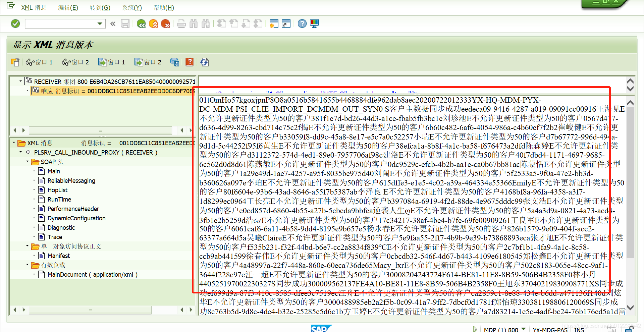
Task: Click the upper tree horizontal scrollbar
Action: (x=100, y=130)
